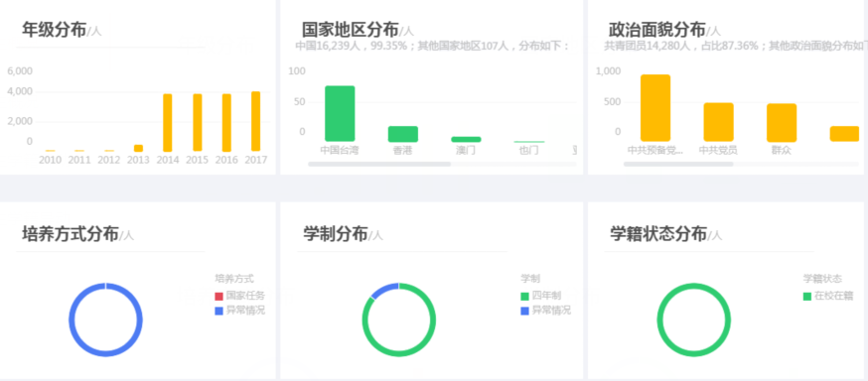Click the 群众 bar in political chart

782,123
